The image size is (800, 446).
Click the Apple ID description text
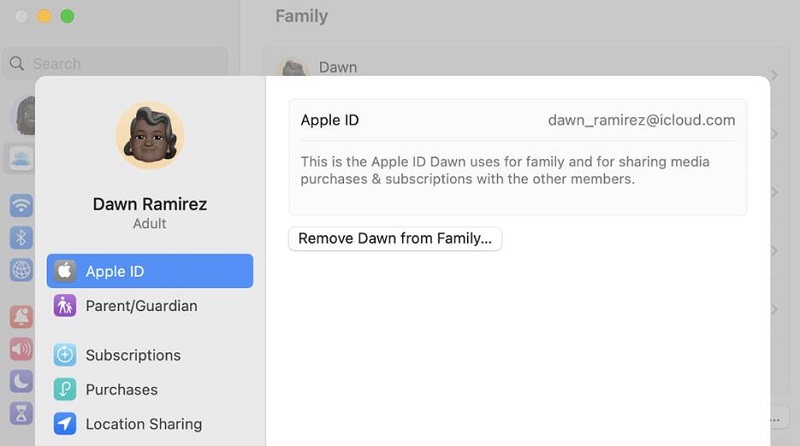coord(505,170)
